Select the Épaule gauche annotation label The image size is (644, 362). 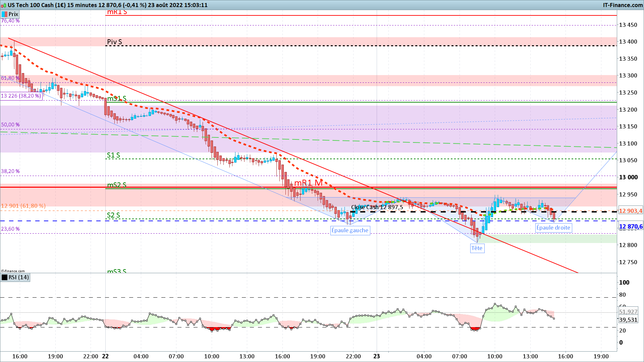(350, 230)
